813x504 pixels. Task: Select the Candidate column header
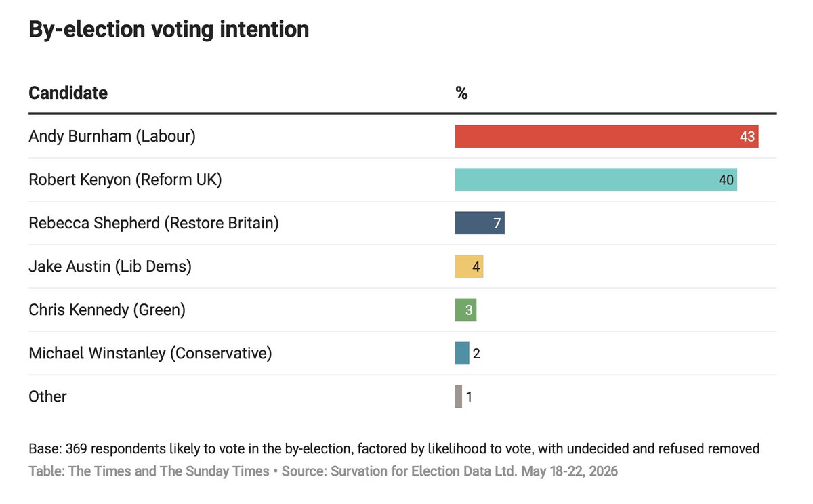coord(68,93)
